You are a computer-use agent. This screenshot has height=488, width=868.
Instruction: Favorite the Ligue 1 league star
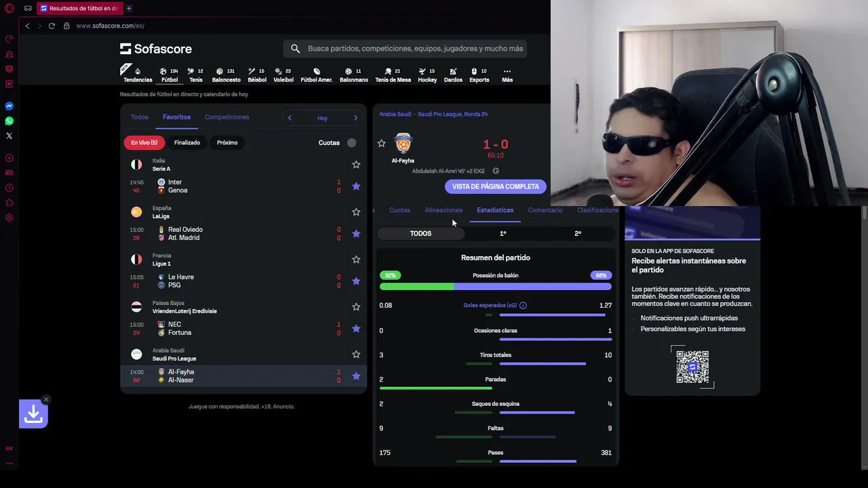pyautogui.click(x=356, y=259)
